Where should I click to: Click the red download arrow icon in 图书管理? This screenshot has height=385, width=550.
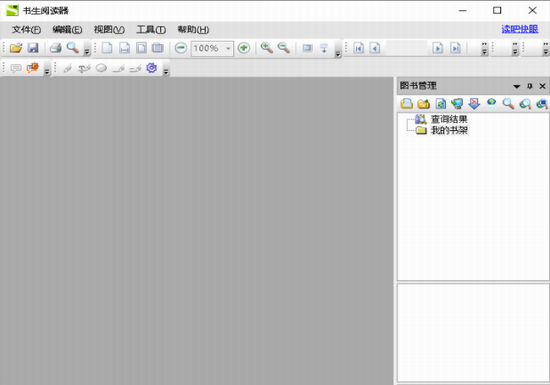pos(474,103)
